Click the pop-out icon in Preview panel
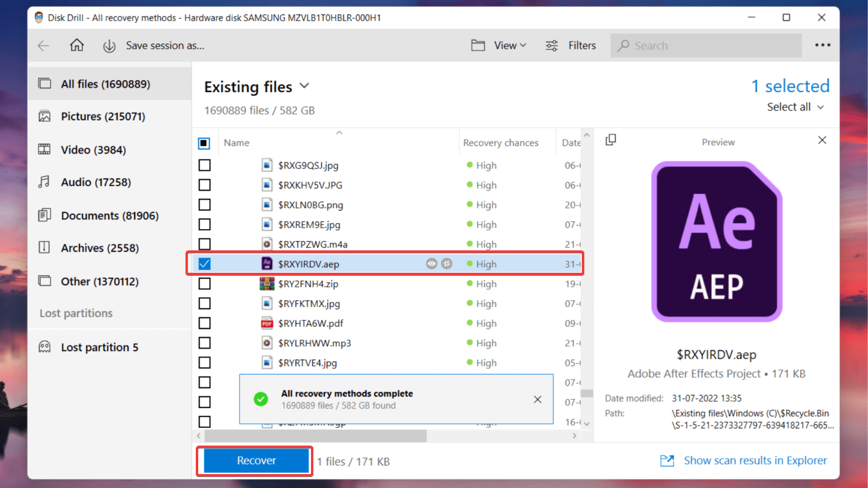 coord(610,140)
